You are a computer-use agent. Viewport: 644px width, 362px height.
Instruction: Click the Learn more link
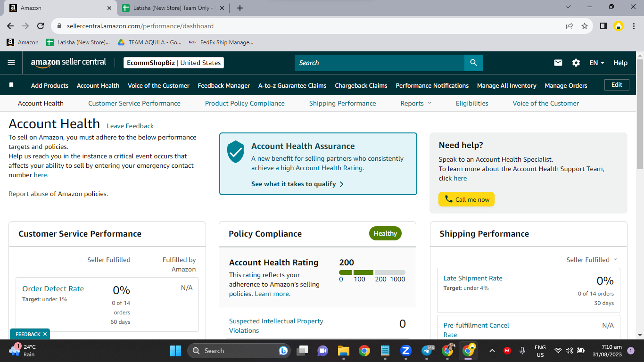click(272, 294)
